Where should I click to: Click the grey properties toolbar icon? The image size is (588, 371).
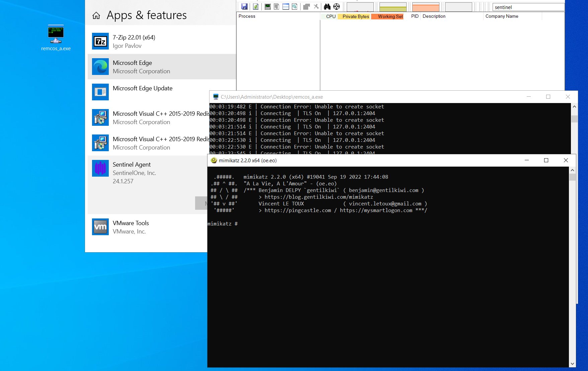pyautogui.click(x=306, y=7)
